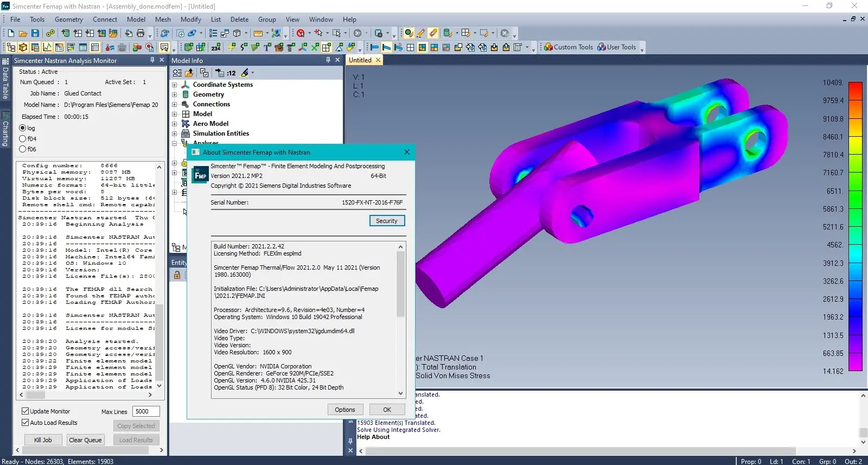Click the 234 entity label display icon
The width and height of the screenshot is (868, 465).
tap(216, 47)
